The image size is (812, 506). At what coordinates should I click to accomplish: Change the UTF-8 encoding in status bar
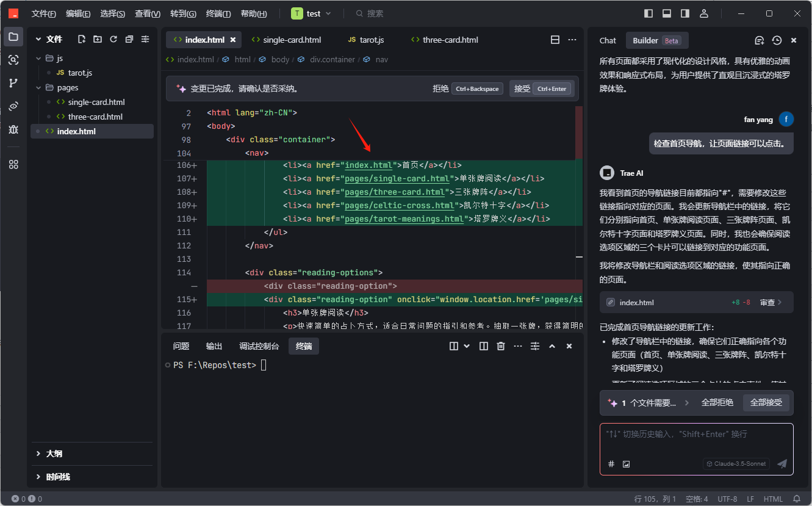[x=727, y=499]
